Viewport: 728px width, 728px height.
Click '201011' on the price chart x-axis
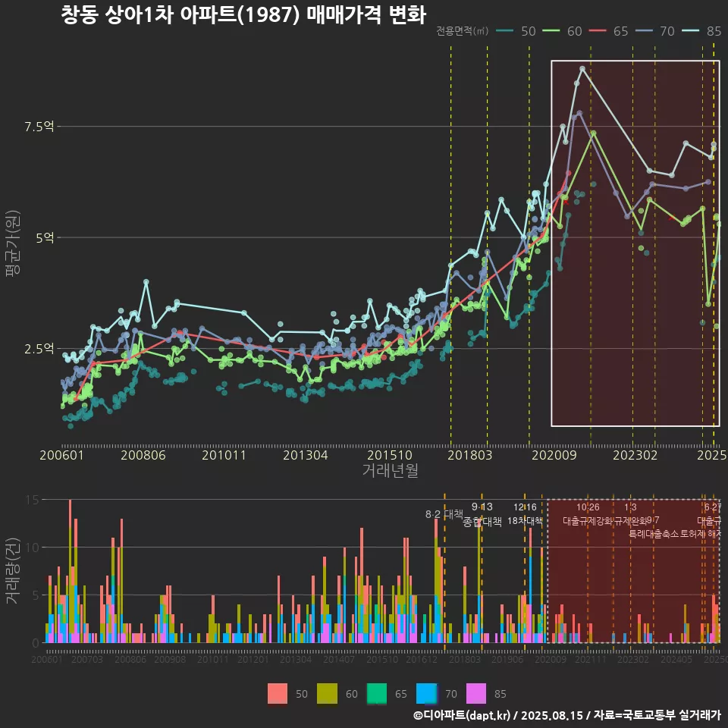[x=224, y=455]
